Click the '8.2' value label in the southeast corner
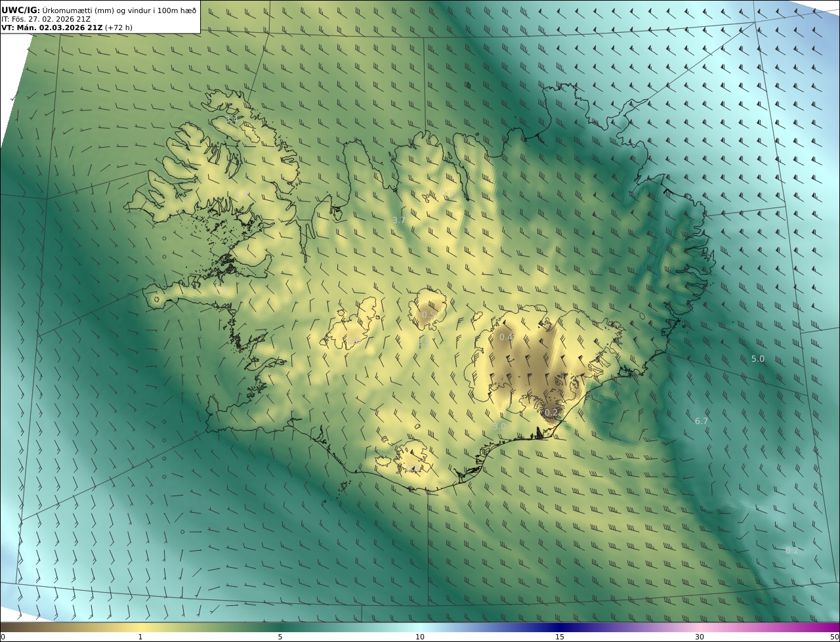The width and height of the screenshot is (840, 642). click(792, 551)
